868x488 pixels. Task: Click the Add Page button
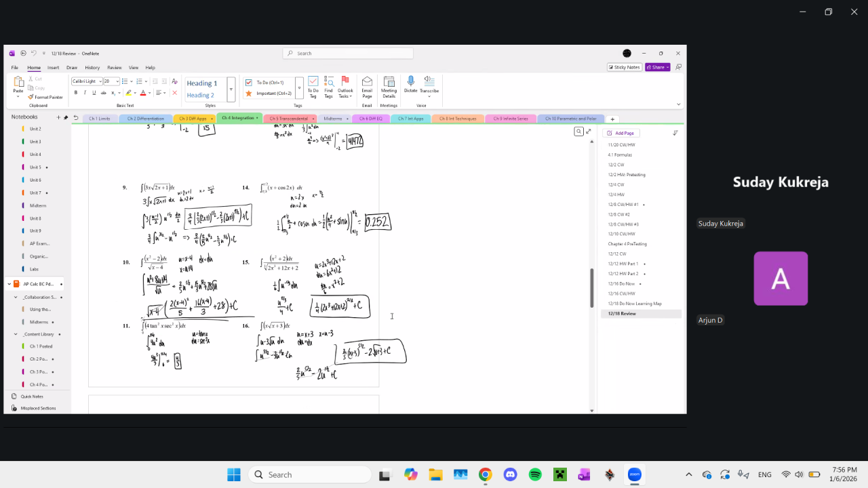coord(620,133)
